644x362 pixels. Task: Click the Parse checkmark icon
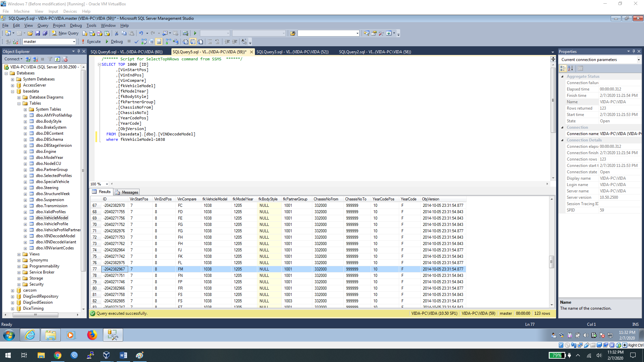[x=136, y=42]
